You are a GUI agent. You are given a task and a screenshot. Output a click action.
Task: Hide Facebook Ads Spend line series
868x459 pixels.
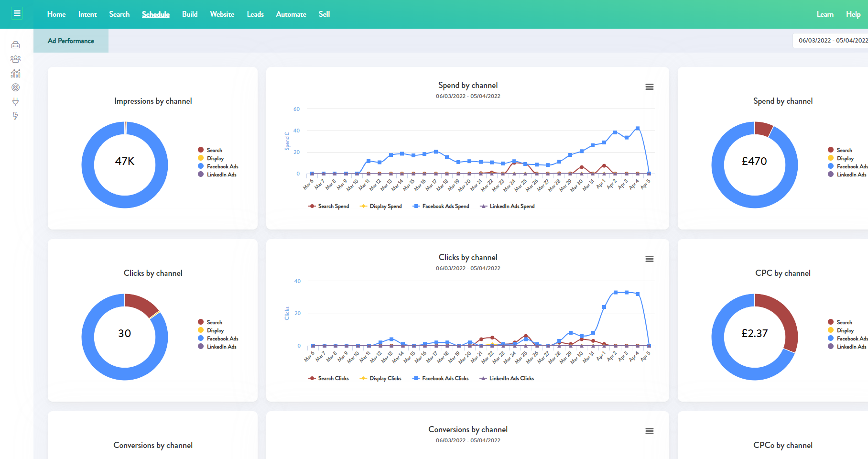click(441, 207)
